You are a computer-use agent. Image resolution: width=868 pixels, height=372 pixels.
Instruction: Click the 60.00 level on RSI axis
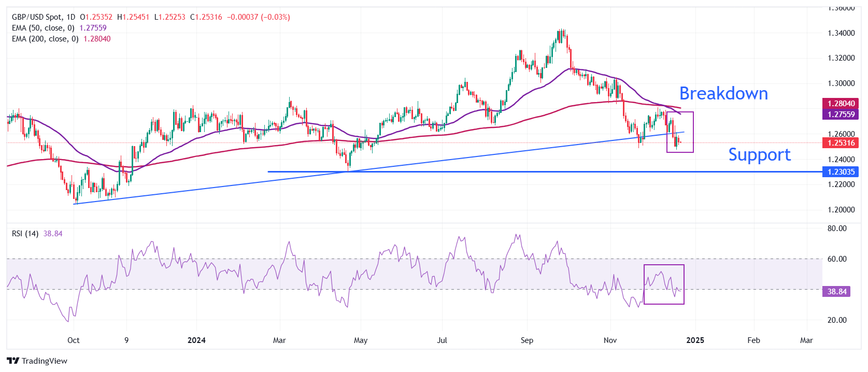click(836, 259)
